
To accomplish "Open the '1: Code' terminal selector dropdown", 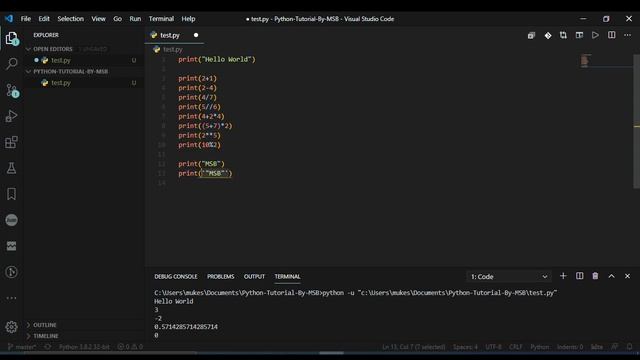I will click(x=509, y=277).
